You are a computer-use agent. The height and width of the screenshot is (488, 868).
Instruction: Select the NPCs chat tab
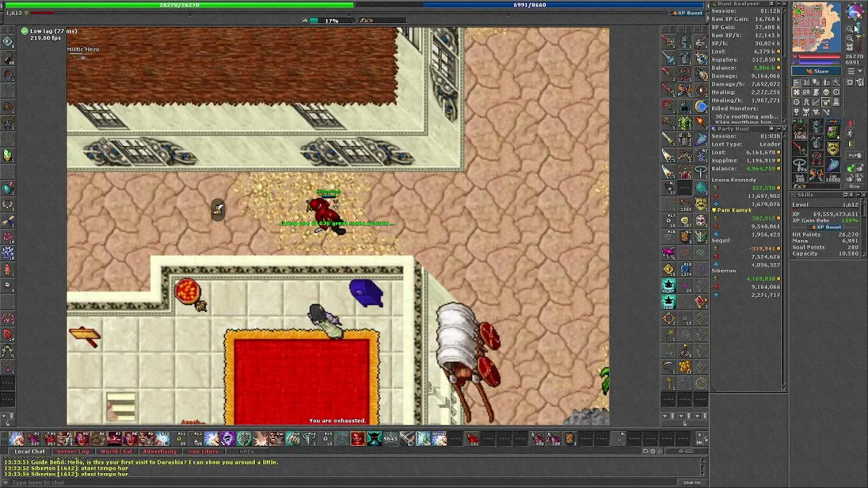pos(246,451)
